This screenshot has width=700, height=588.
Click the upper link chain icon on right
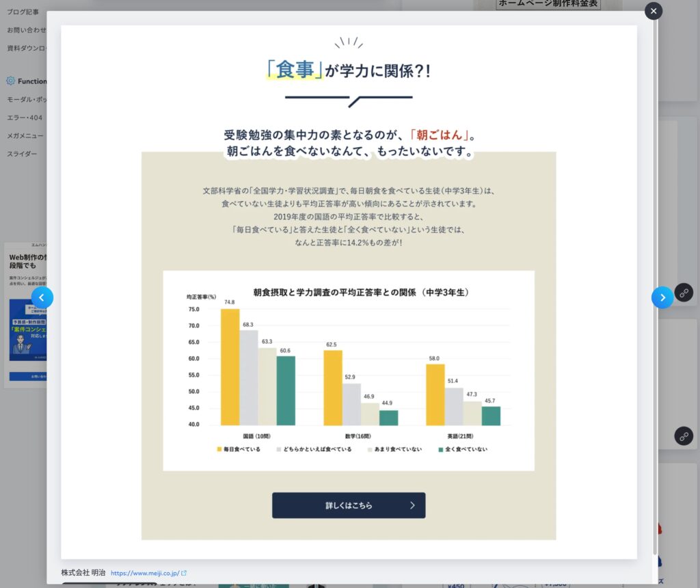click(x=684, y=293)
